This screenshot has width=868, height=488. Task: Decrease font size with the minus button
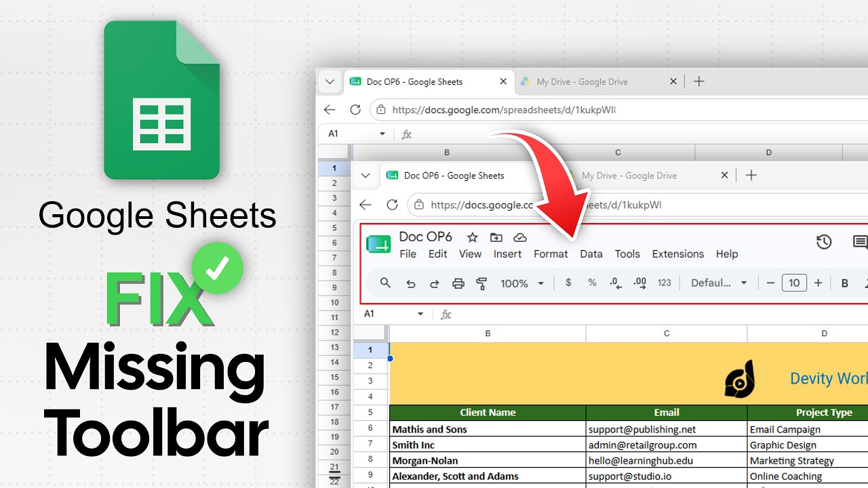[x=770, y=283]
